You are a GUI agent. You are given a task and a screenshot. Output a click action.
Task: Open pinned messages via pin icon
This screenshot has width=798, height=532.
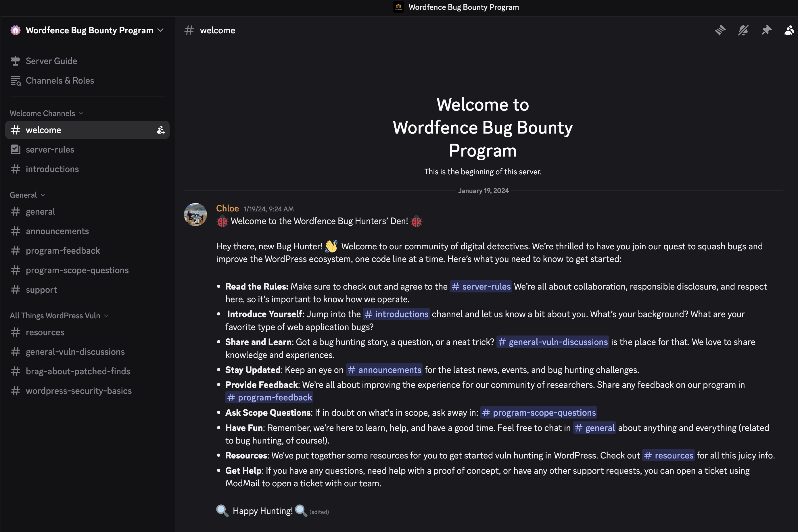[766, 30]
